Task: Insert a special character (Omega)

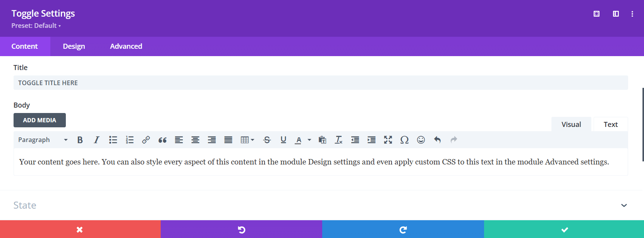Action: pos(405,140)
